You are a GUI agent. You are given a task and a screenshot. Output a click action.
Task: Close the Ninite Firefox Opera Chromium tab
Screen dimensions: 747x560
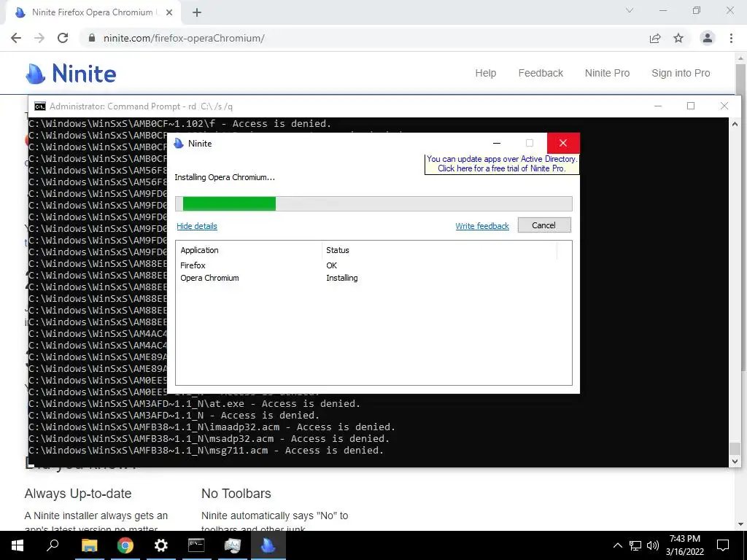[169, 12]
